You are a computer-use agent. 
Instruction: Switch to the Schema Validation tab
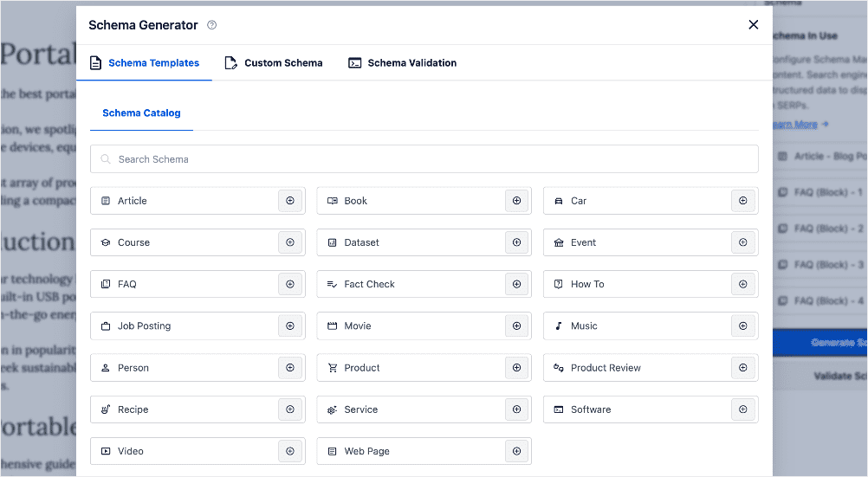tap(403, 63)
